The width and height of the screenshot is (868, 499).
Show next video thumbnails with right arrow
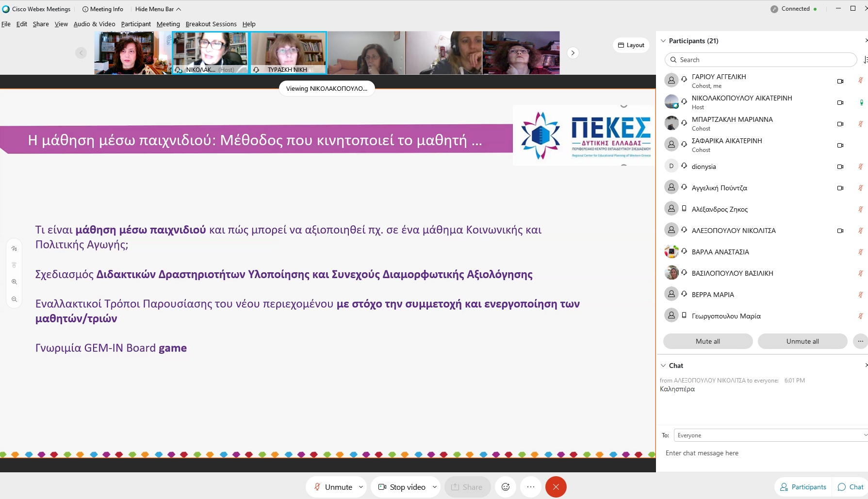(x=573, y=53)
